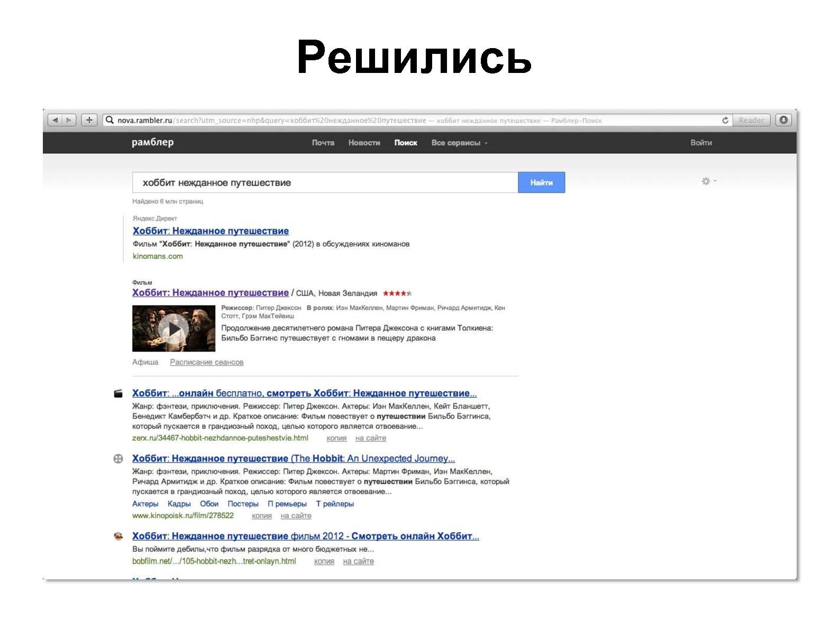Viewport: 840px width, 629px height.
Task: Click the Найдено 6 млн страниц text
Action: [x=168, y=201]
